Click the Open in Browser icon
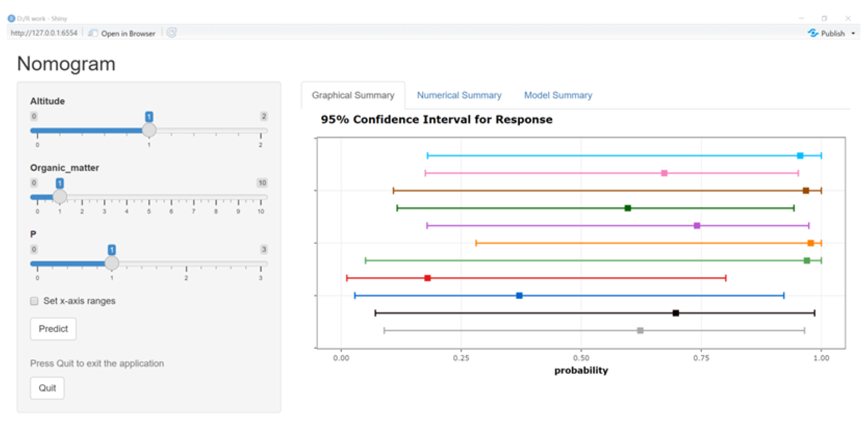The width and height of the screenshot is (868, 425). pyautogui.click(x=93, y=33)
